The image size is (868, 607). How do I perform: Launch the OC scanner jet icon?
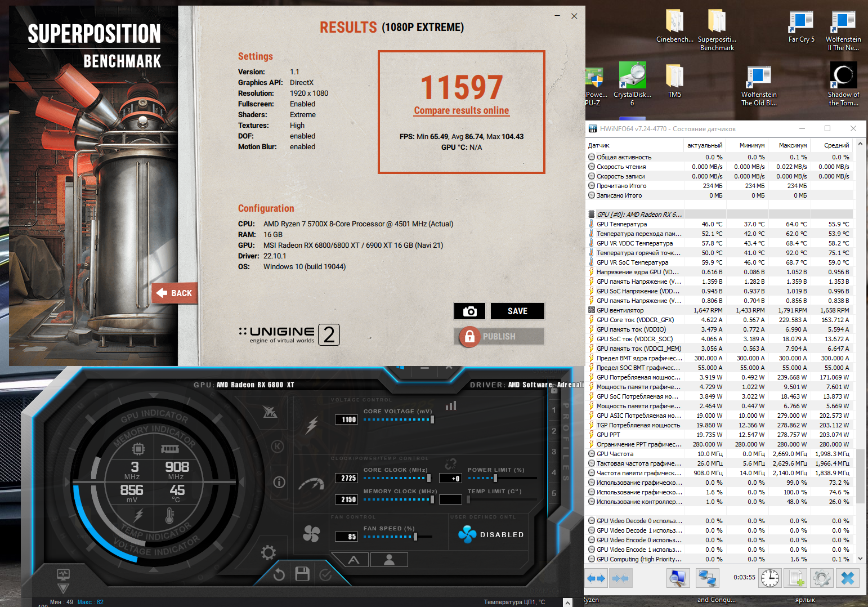pos(270,412)
